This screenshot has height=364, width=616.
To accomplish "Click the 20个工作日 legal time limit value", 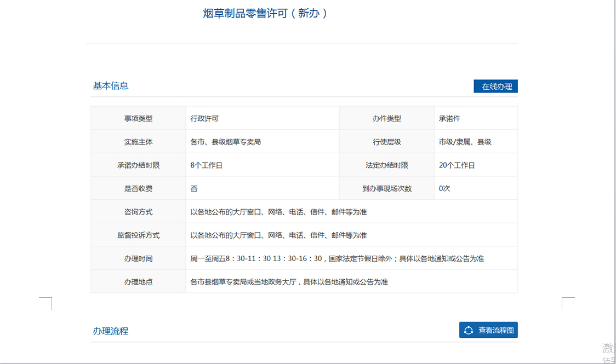I will (x=457, y=165).
